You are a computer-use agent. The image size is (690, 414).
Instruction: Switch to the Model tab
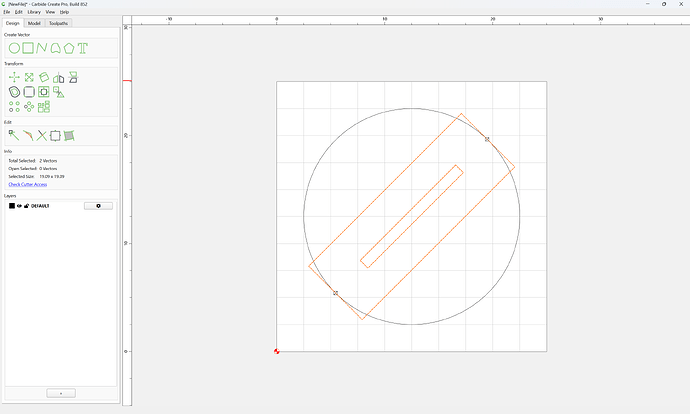pyautogui.click(x=34, y=23)
